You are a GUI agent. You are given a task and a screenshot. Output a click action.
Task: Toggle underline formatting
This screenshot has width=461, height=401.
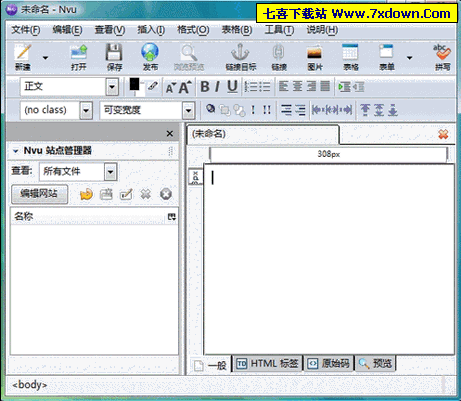(232, 87)
